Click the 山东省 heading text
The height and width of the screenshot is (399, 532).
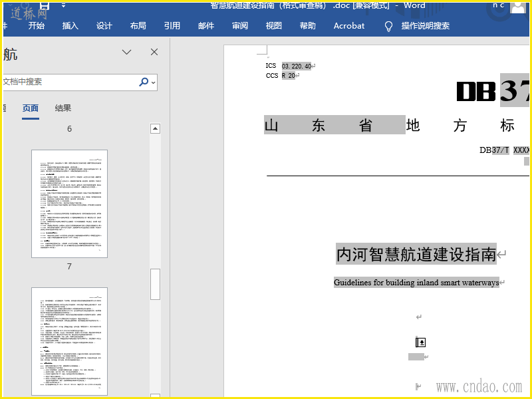(334, 125)
